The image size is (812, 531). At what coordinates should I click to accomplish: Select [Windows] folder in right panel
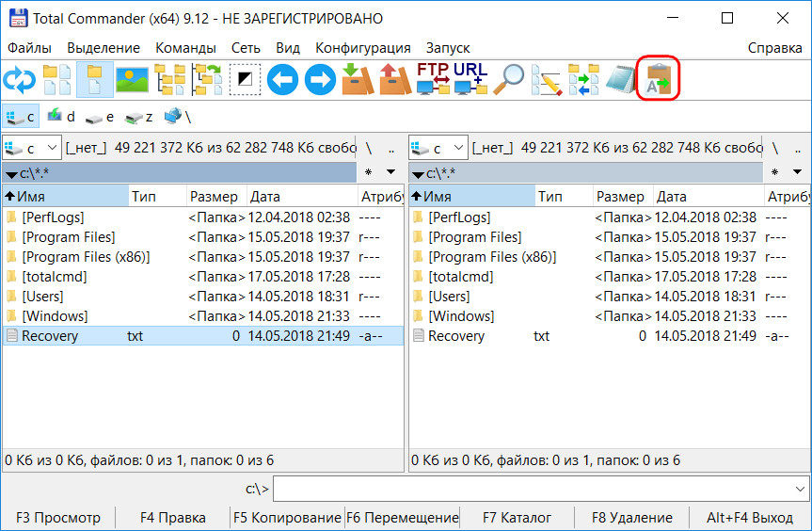tap(610, 316)
